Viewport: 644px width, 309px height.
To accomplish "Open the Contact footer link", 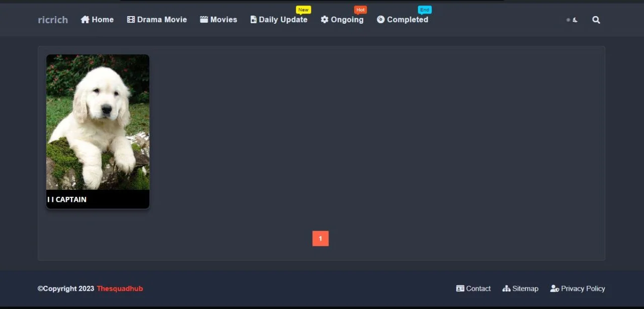I will tap(478, 288).
